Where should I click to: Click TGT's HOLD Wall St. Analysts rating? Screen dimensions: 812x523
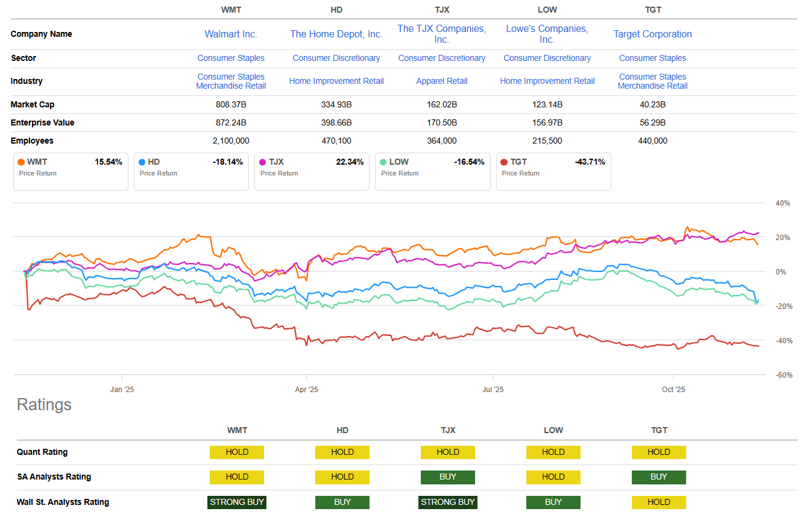coord(659,502)
